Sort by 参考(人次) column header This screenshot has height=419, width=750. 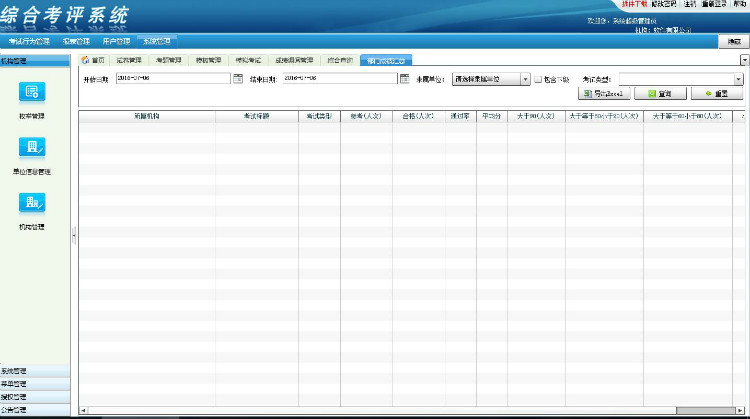click(366, 116)
